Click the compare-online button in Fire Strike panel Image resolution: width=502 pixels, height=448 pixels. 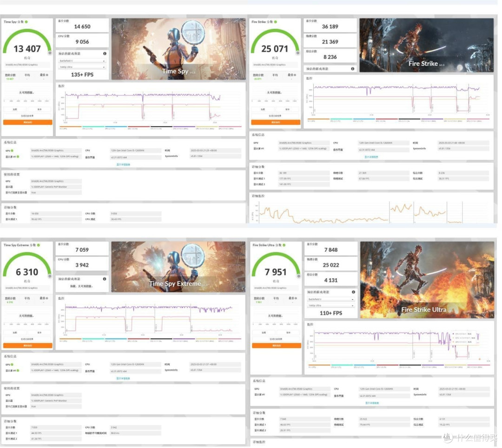coord(276,116)
